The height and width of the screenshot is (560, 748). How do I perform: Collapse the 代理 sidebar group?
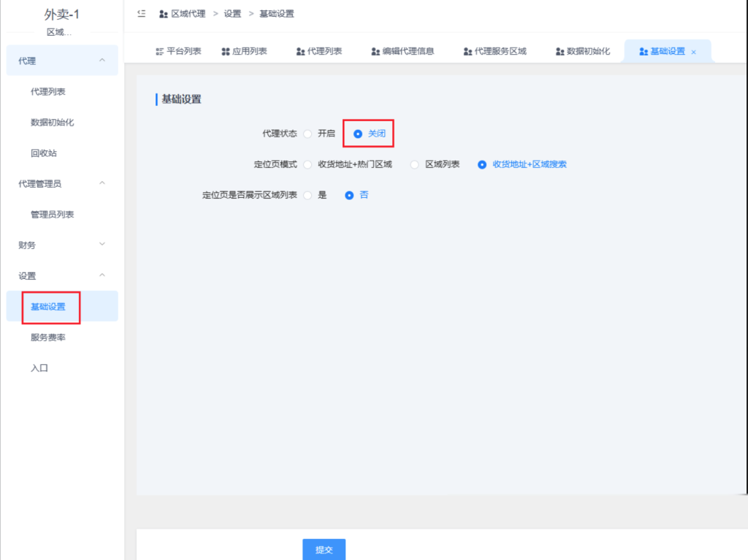coord(102,61)
